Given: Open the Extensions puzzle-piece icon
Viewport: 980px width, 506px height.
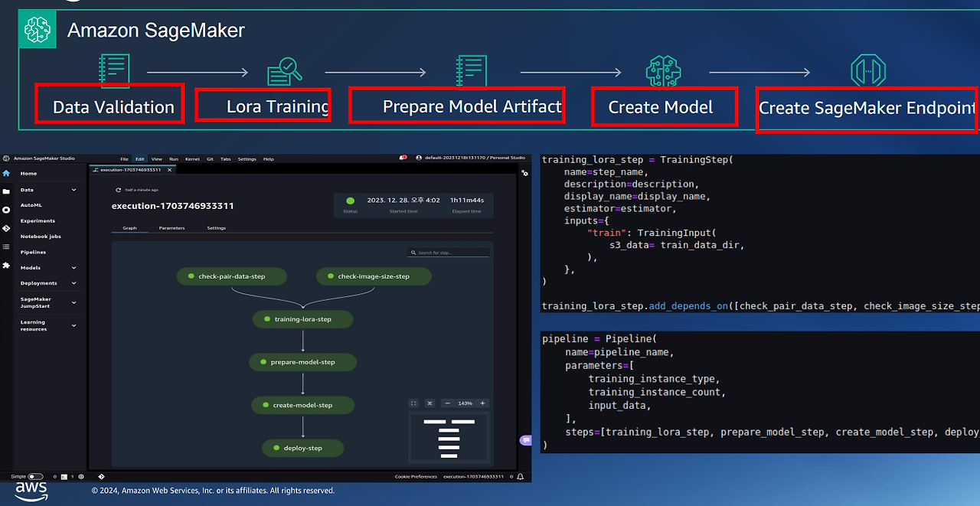Looking at the screenshot, I should 6,265.
